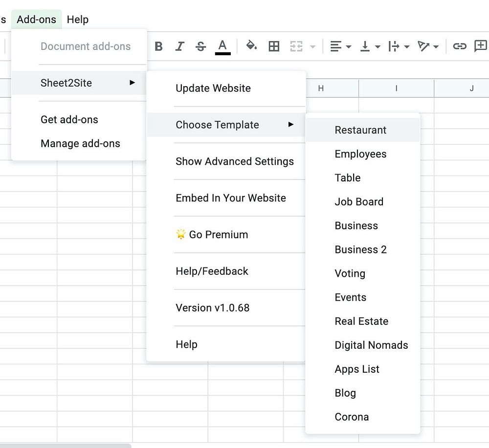Open the fill color paint bucket
Image resolution: width=489 pixels, height=448 pixels.
[251, 45]
